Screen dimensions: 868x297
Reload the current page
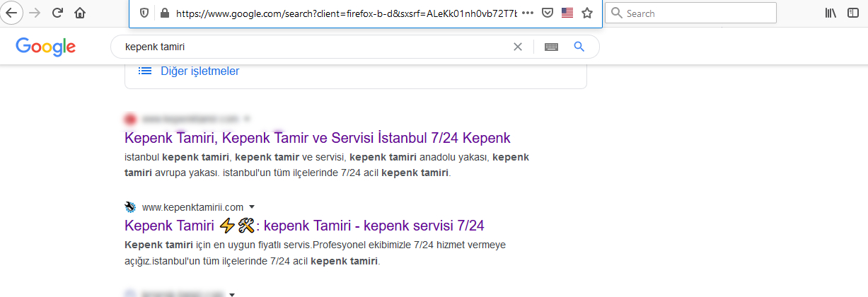click(x=58, y=13)
